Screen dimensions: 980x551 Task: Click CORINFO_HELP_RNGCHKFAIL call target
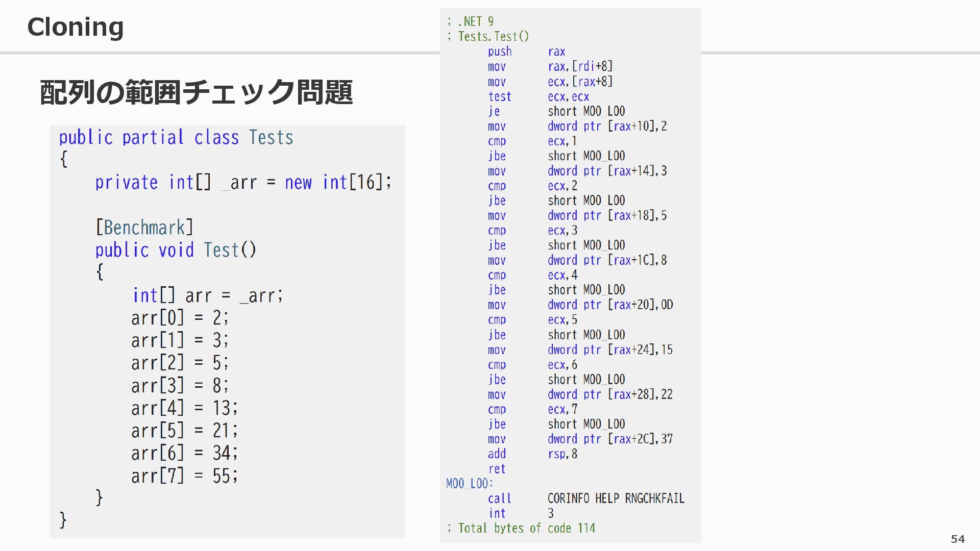click(616, 498)
